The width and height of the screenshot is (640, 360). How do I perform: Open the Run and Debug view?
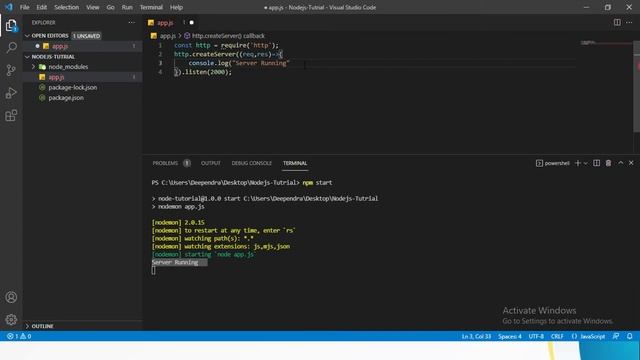(11, 93)
